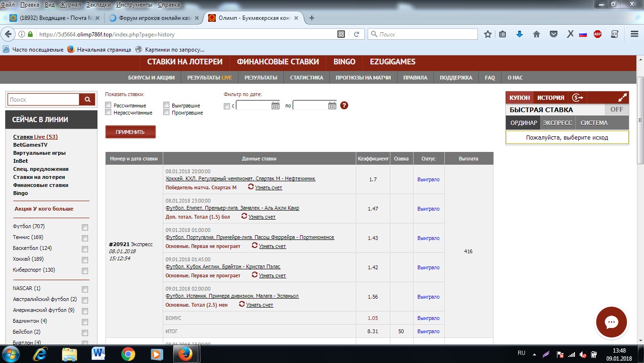
Task: Click the search magnifier button in sidebar
Action: [x=87, y=99]
